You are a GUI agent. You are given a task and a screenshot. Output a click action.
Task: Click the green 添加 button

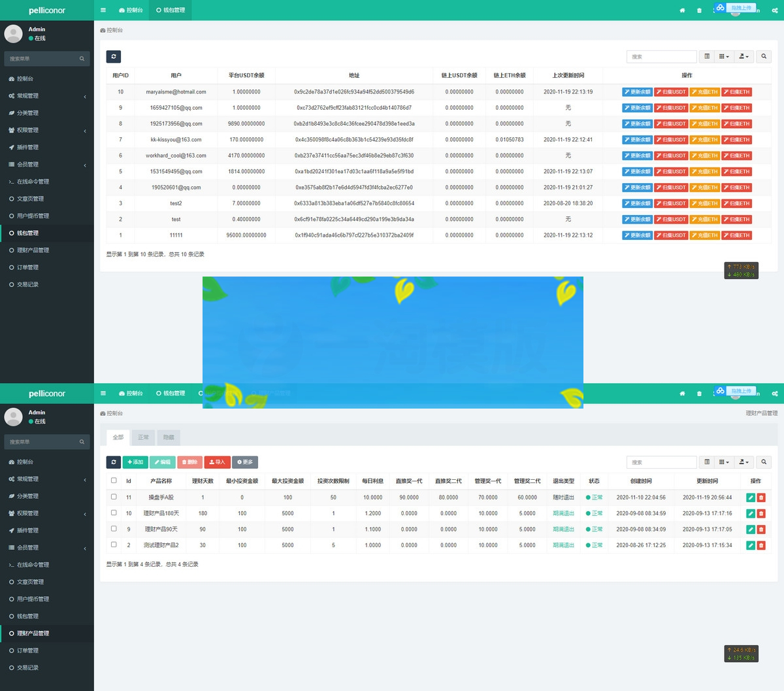(135, 462)
